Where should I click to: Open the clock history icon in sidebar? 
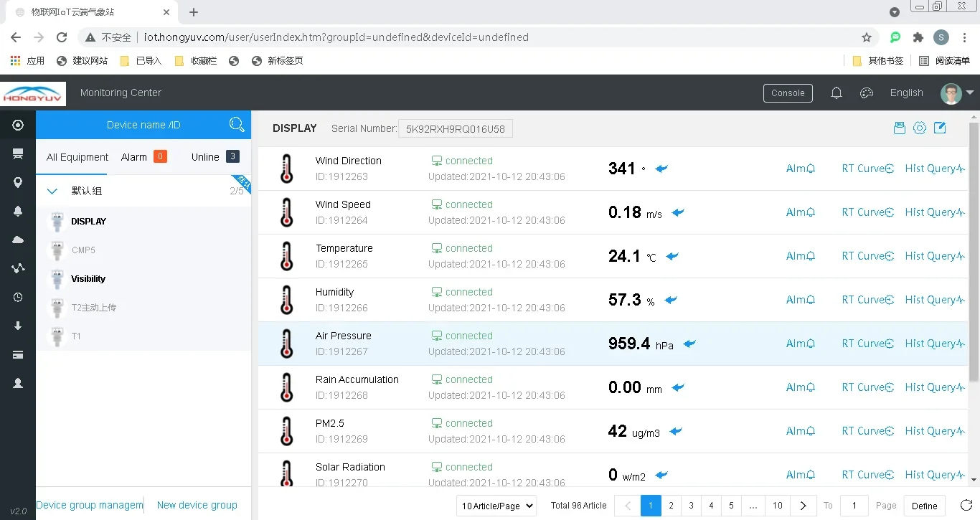point(18,297)
